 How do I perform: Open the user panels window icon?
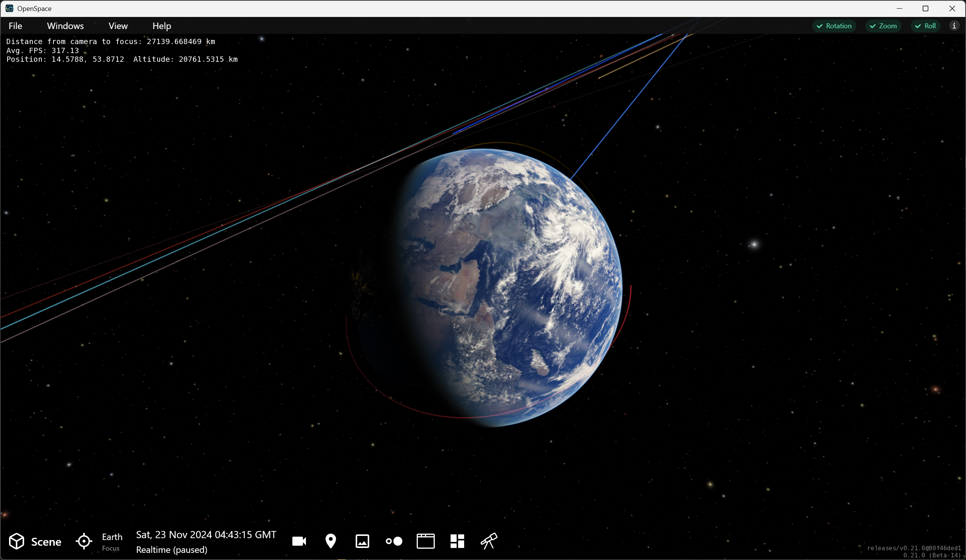[425, 541]
